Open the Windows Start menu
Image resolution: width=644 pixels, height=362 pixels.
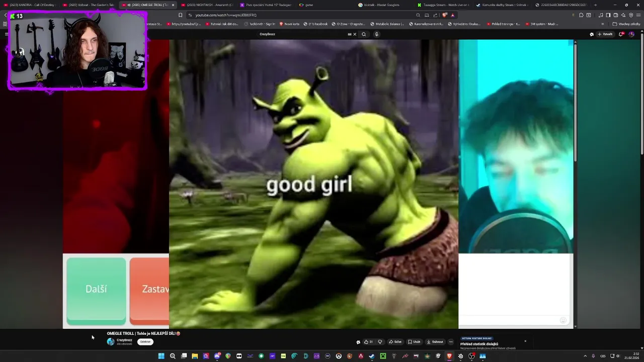(x=161, y=356)
